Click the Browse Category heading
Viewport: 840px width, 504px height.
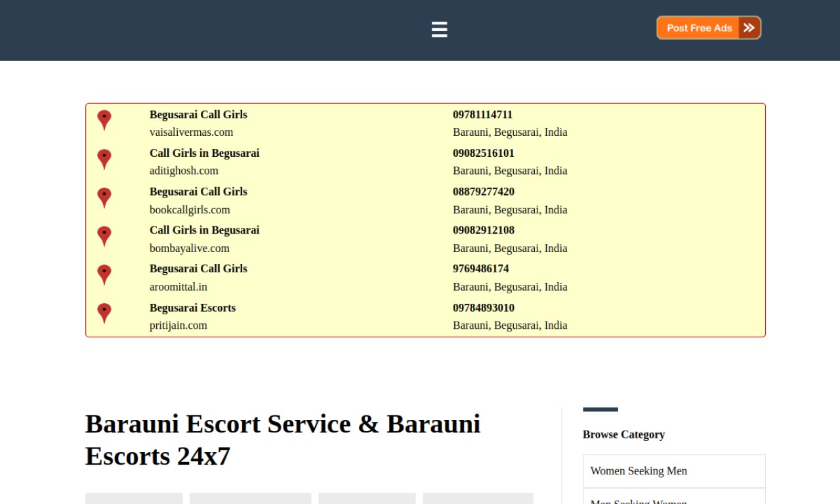[623, 434]
